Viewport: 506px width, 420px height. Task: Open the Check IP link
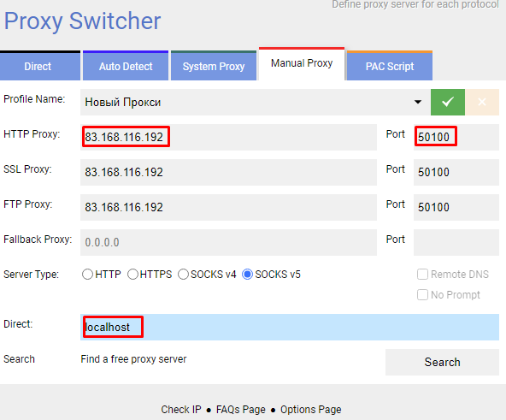(181, 410)
